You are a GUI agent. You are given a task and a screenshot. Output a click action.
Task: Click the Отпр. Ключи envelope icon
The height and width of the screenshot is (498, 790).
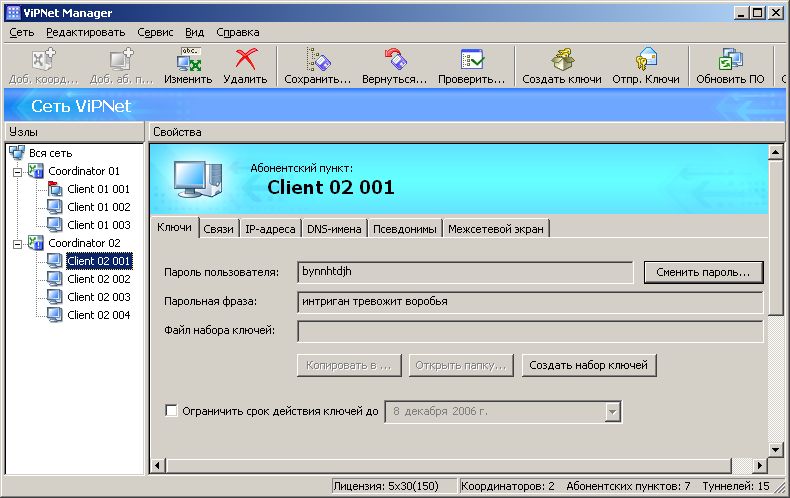(646, 59)
